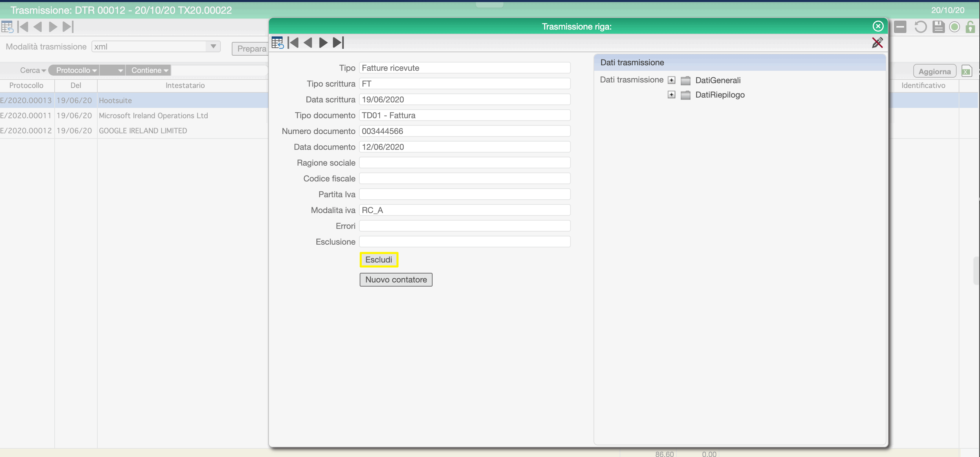Click the Errori field
The height and width of the screenshot is (457, 980).
coord(465,226)
